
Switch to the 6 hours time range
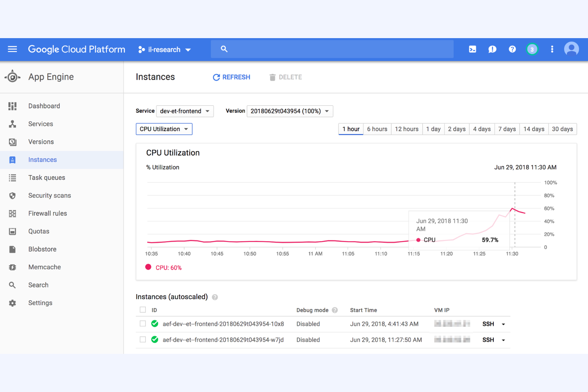[x=377, y=129]
